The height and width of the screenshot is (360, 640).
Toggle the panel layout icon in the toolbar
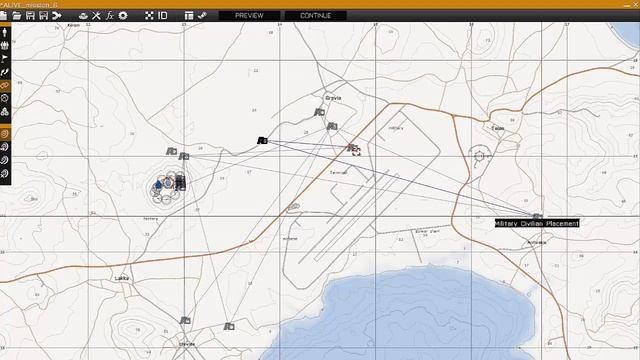pos(189,16)
